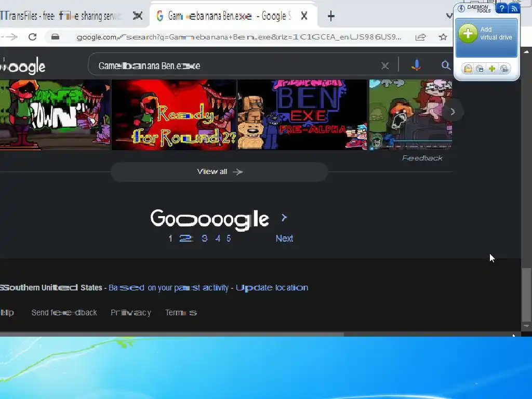
Task: Click the Chrome address bar URL
Action: (x=239, y=37)
